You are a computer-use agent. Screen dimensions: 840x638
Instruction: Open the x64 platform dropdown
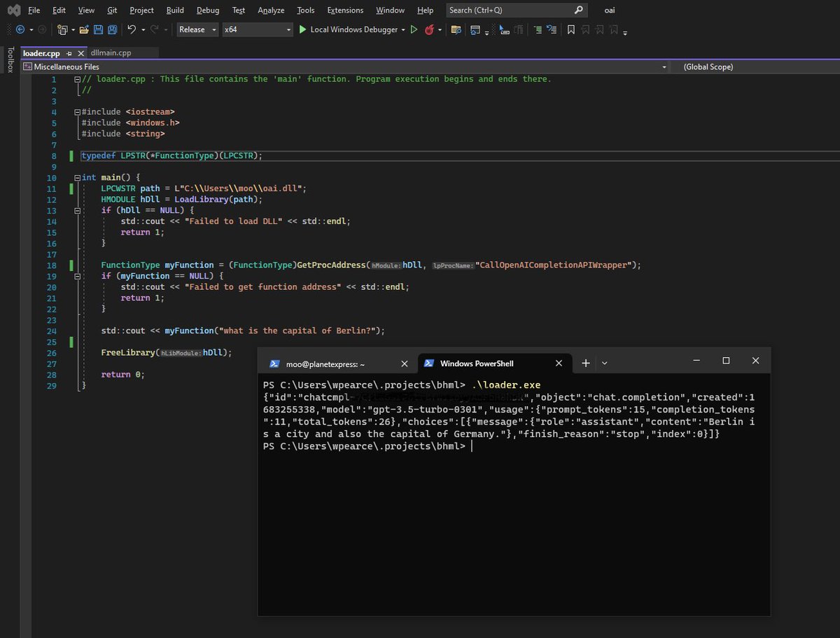pyautogui.click(x=258, y=29)
